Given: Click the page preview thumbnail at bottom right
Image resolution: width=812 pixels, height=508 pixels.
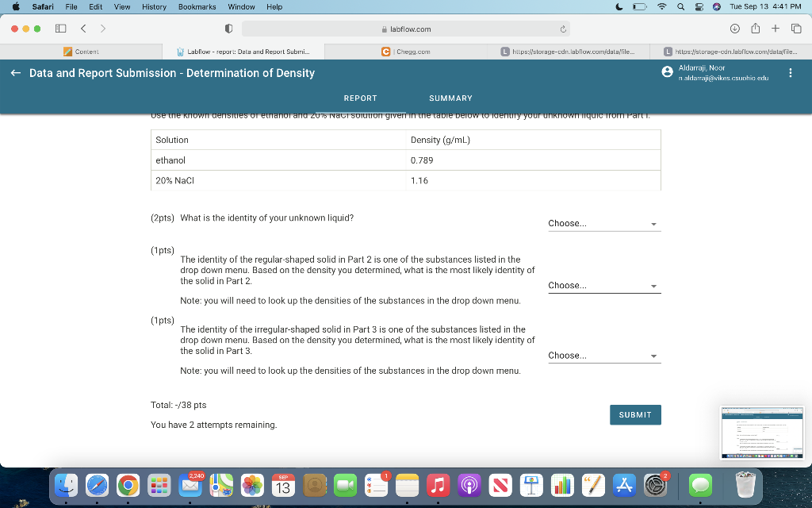Looking at the screenshot, I should [x=762, y=433].
